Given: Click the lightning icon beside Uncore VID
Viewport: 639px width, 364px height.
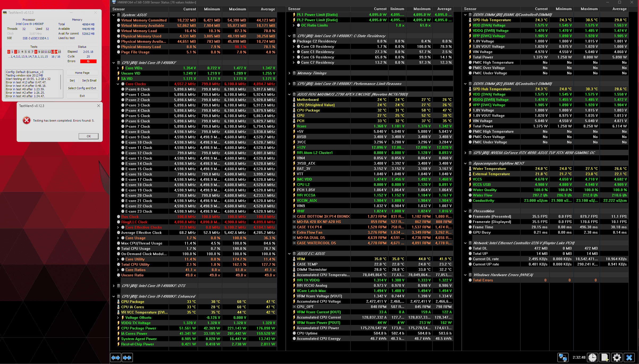Looking at the screenshot, I should point(118,73).
